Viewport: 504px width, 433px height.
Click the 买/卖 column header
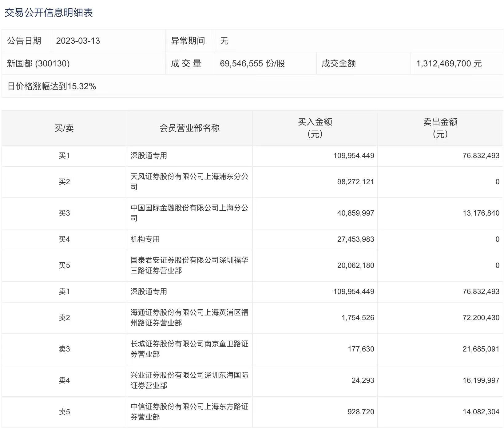(x=64, y=128)
